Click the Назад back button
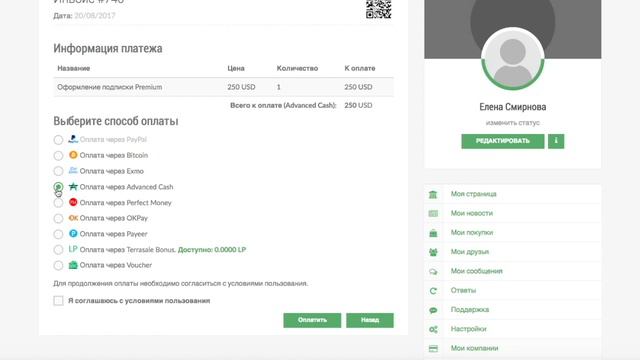 click(370, 320)
